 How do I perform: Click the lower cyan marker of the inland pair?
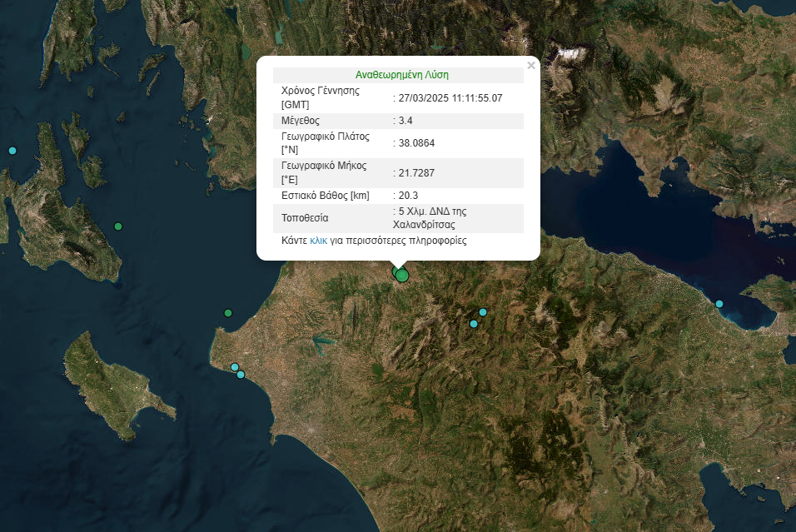coord(474,324)
